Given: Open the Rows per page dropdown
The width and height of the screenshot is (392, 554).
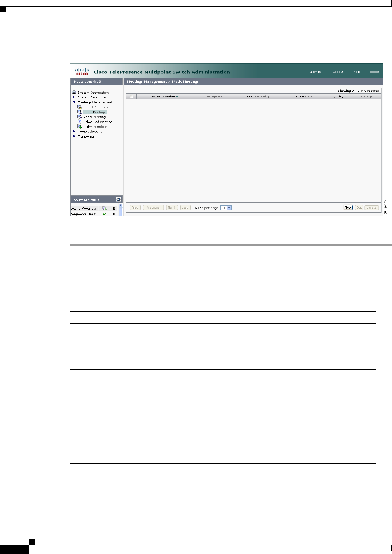Looking at the screenshot, I should coord(226,208).
